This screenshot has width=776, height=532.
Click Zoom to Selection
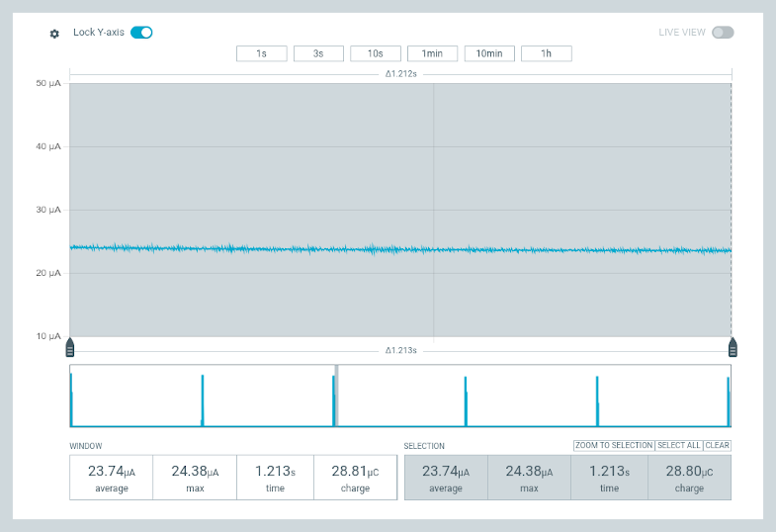(x=613, y=446)
